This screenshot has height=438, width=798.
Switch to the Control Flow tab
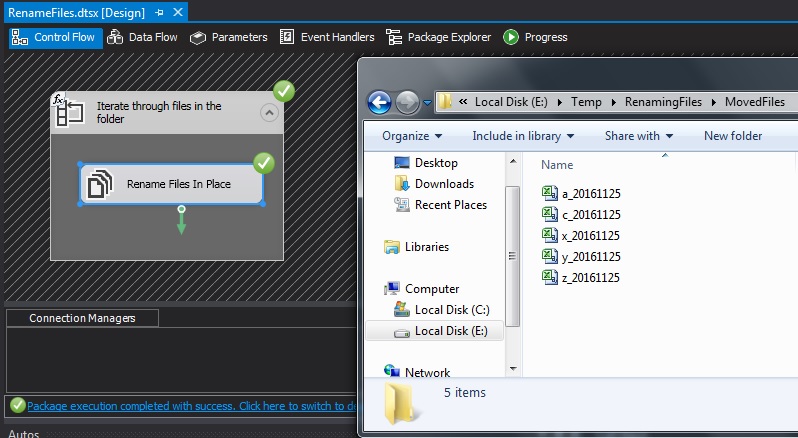(x=55, y=38)
